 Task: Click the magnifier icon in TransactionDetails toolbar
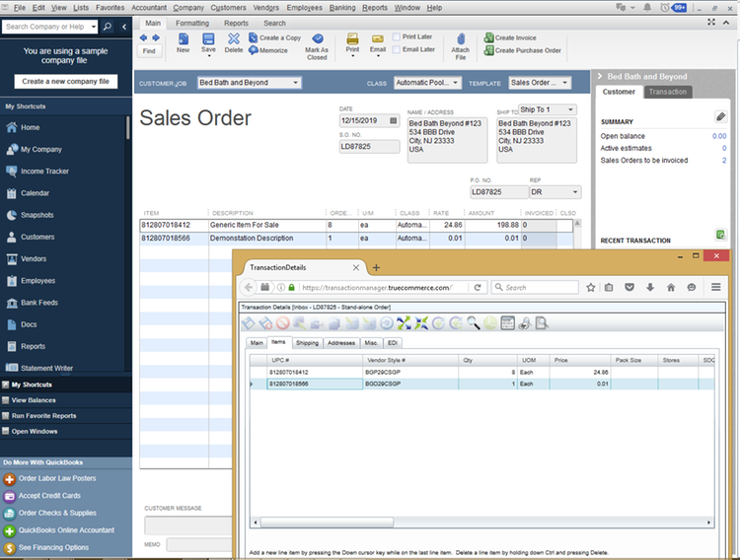(474, 323)
